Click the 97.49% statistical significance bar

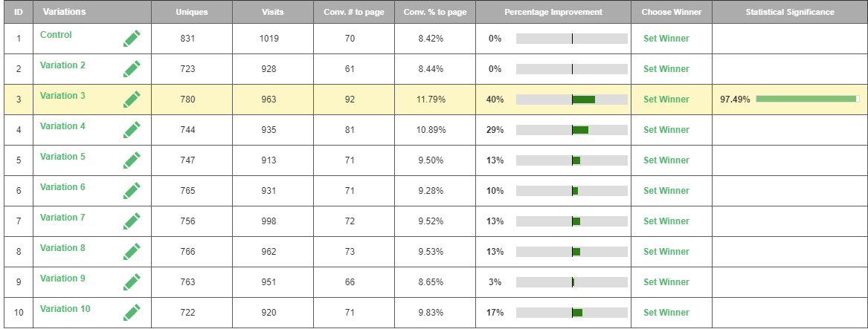point(807,99)
